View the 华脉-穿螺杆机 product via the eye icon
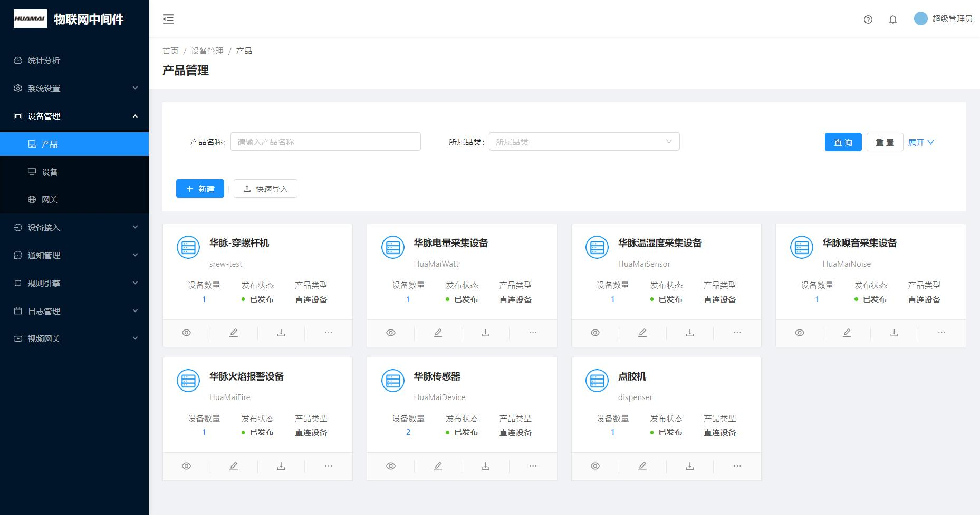 point(186,333)
